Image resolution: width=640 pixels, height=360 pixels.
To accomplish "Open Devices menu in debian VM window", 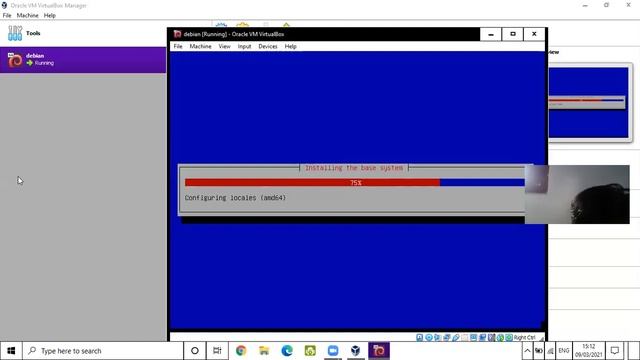I will pos(268,47).
